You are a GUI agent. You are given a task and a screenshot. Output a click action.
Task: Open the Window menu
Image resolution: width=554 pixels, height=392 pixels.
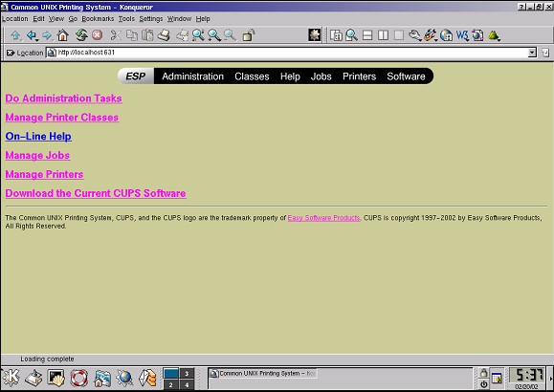[179, 19]
